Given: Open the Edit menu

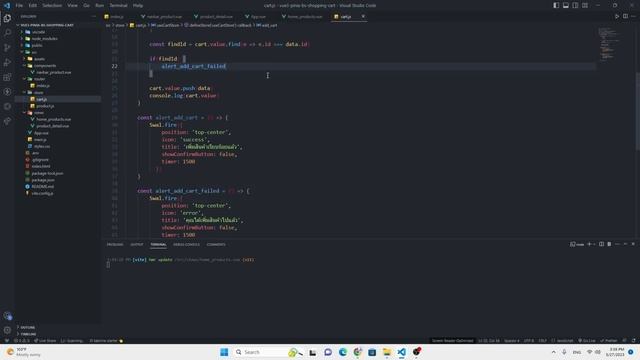Looking at the screenshot, I should point(33,5).
